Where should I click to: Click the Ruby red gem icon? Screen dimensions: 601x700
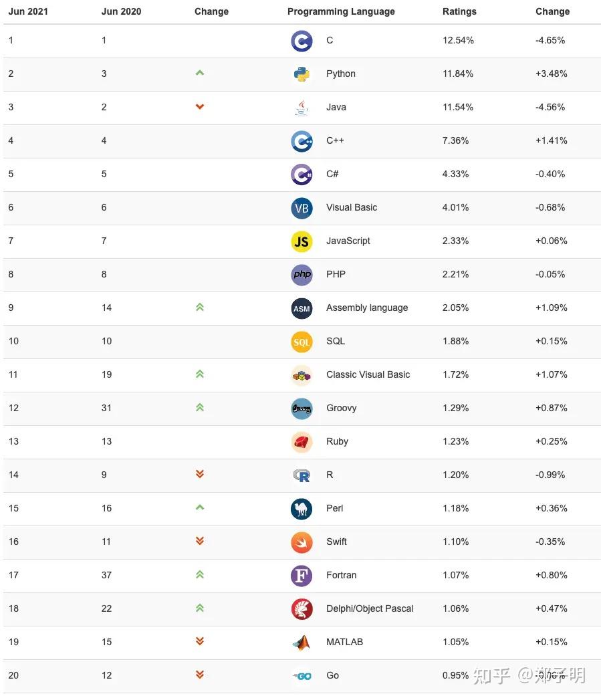point(302,442)
